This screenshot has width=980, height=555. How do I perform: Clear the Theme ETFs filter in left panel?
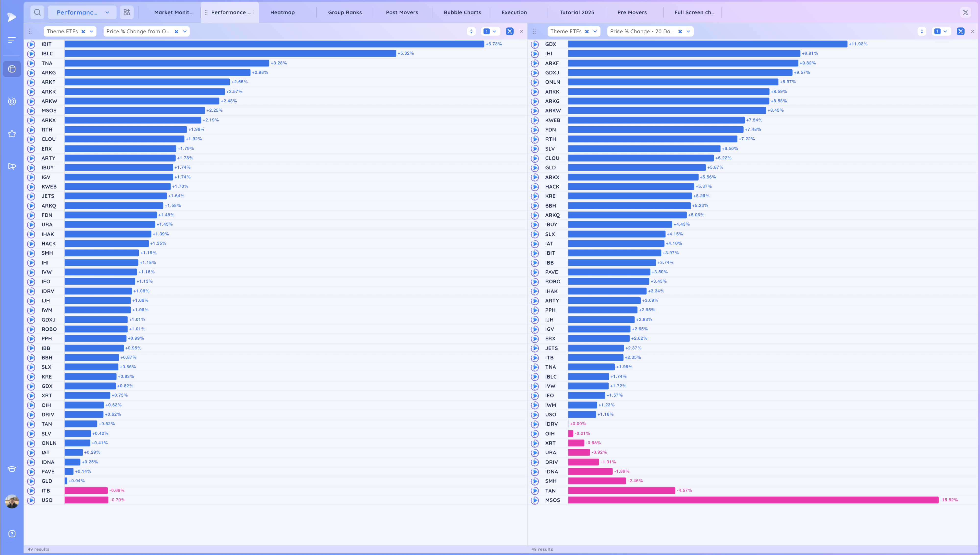tap(83, 32)
